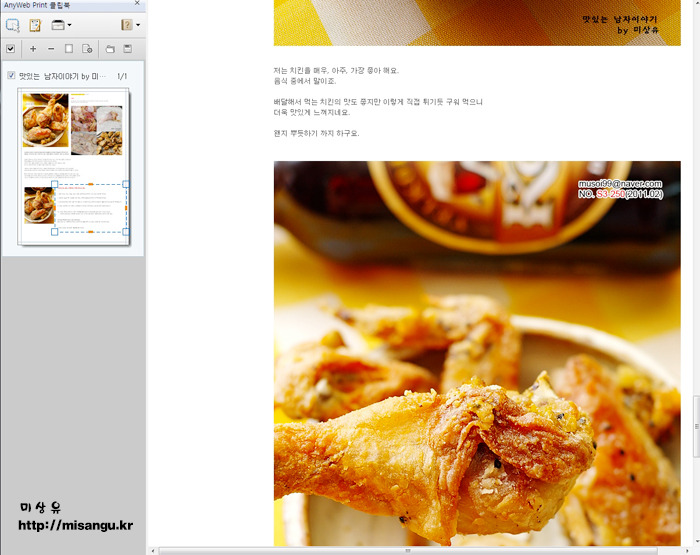The width and height of the screenshot is (700, 555).
Task: Click the blank single page icon
Action: tap(69, 48)
